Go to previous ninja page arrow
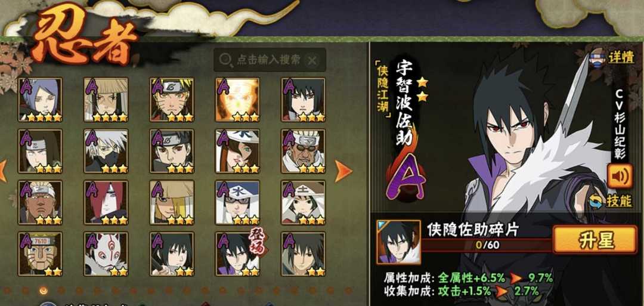 (x=3, y=171)
